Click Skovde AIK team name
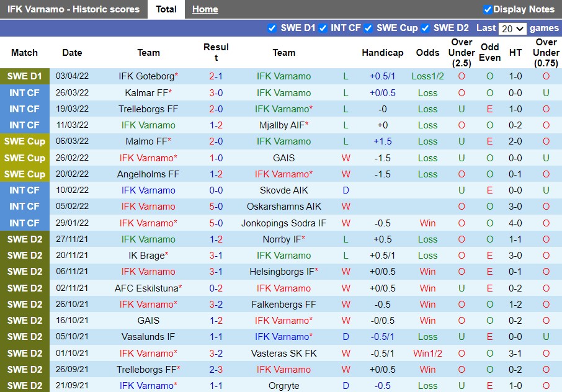The image size is (562, 392). pyautogui.click(x=283, y=190)
